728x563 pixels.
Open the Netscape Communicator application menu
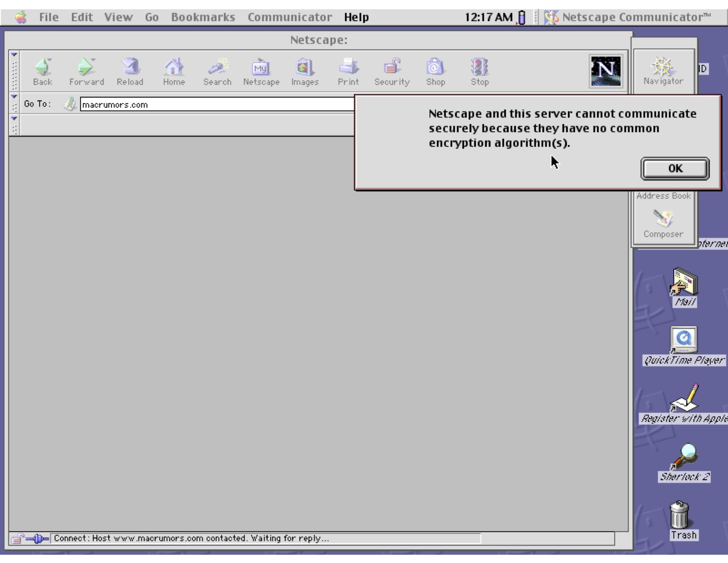[628, 17]
